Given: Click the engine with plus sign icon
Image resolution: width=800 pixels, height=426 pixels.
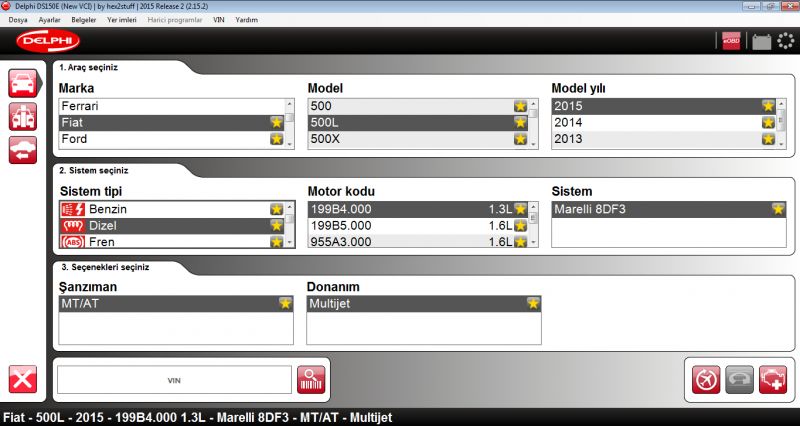Looking at the screenshot, I should click(x=773, y=380).
